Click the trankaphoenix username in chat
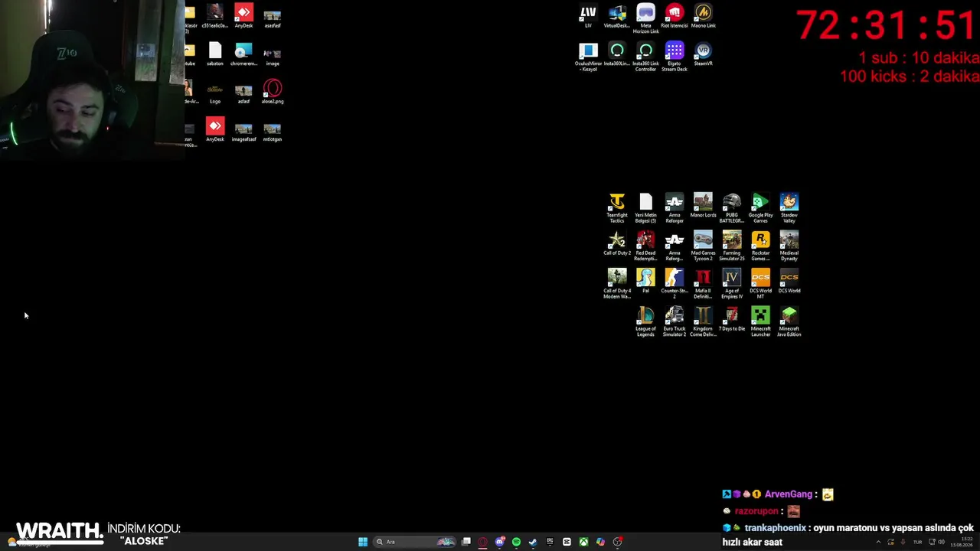Image resolution: width=980 pixels, height=551 pixels. 775,528
